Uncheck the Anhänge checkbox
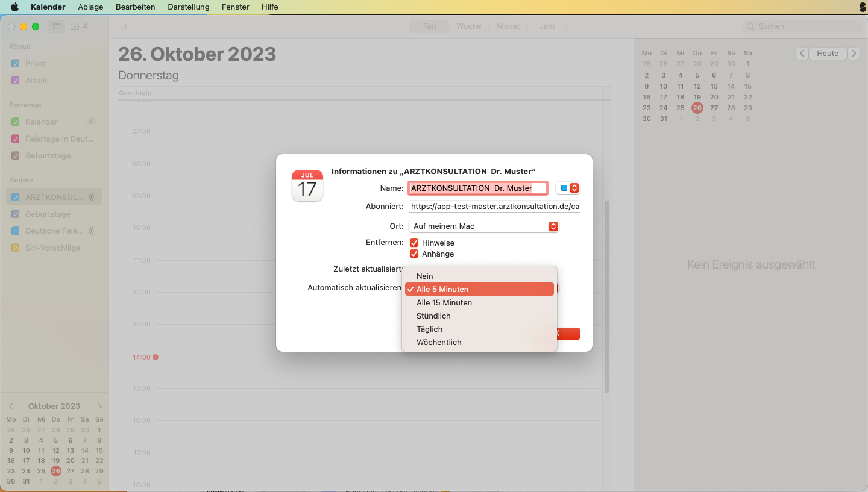 [x=414, y=254]
